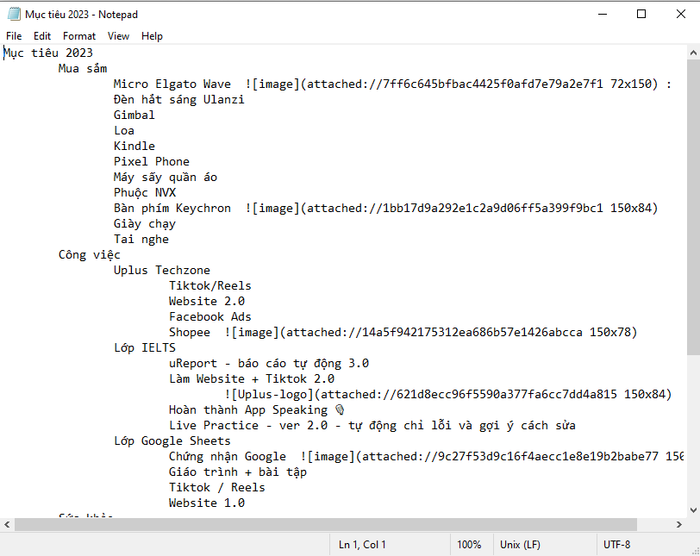Click the vertical scrollbar down arrow

coord(693,510)
